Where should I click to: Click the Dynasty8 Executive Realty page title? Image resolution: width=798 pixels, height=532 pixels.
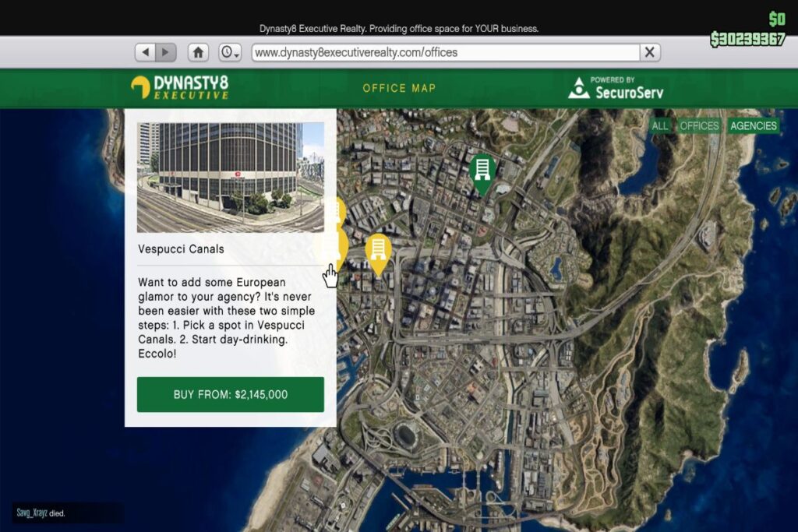click(x=399, y=29)
